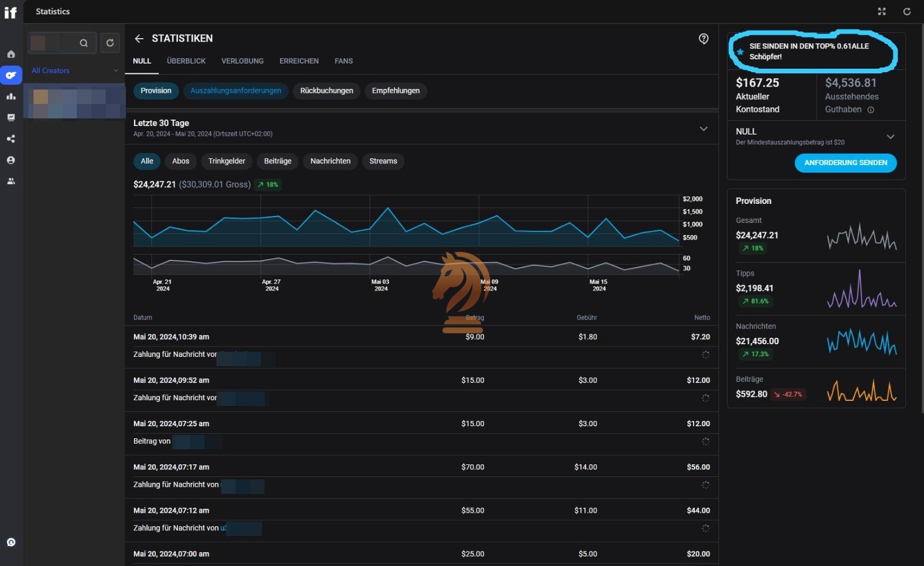Click the bar chart sidebar icon

11,96
